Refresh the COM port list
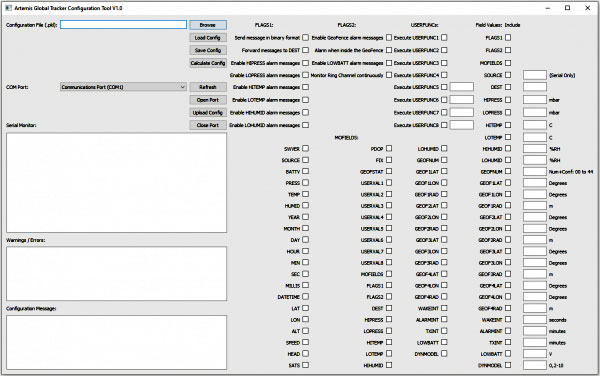600x376 pixels. point(208,87)
